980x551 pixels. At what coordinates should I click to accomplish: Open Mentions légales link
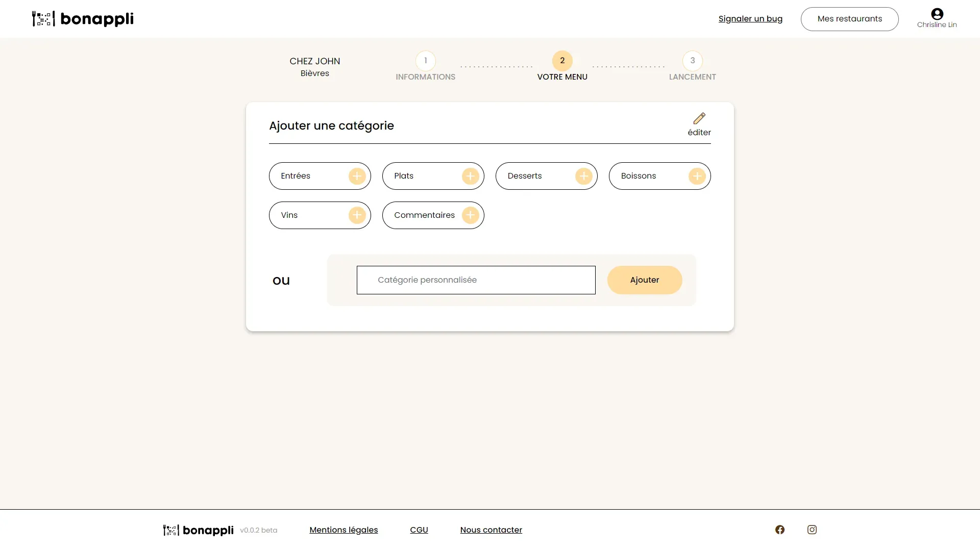click(344, 530)
